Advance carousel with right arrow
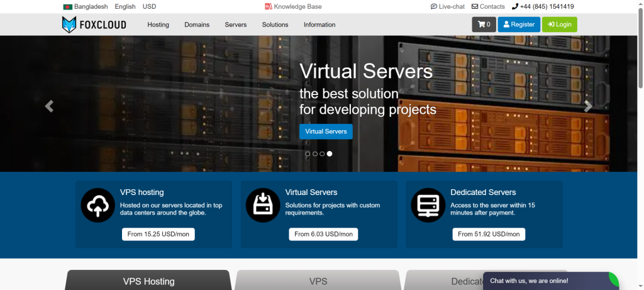This screenshot has height=290, width=644. point(588,106)
